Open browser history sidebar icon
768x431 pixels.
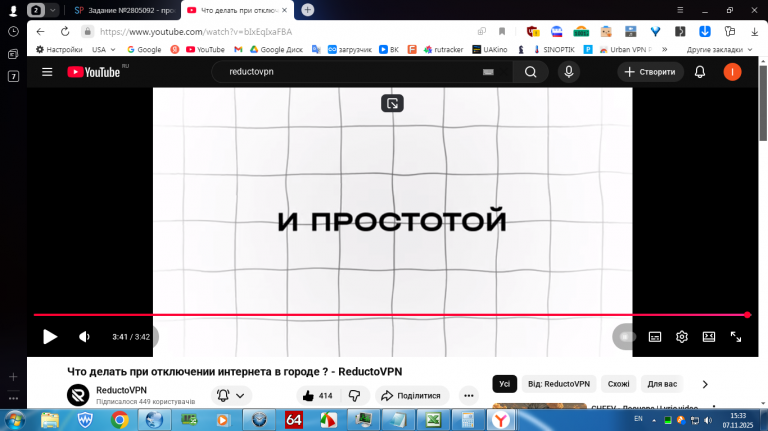pos(13,32)
